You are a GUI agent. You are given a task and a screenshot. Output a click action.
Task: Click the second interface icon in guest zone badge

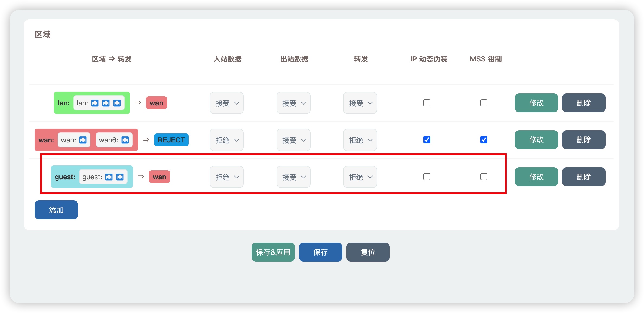[x=120, y=177]
